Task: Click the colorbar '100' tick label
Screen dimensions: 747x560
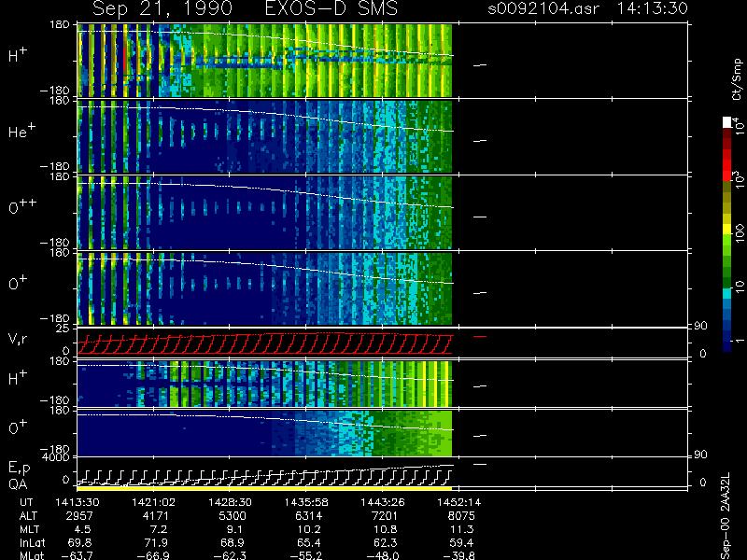Action: (x=740, y=234)
